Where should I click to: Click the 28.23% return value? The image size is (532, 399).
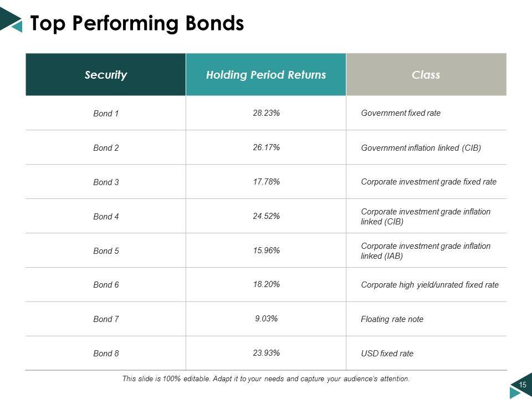[x=266, y=113]
